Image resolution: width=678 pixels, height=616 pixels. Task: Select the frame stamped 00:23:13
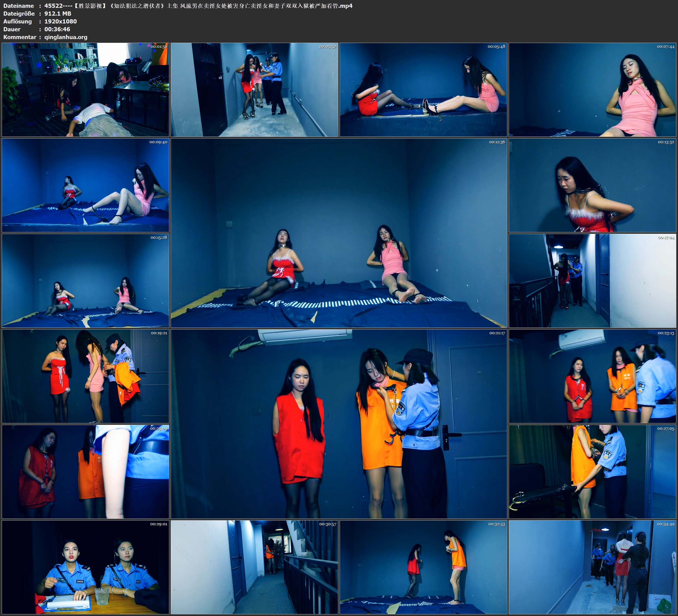click(x=592, y=376)
